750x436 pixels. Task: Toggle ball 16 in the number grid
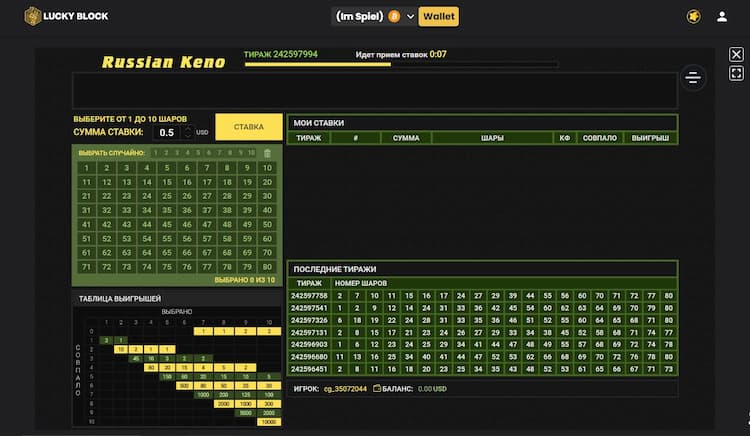coord(187,182)
